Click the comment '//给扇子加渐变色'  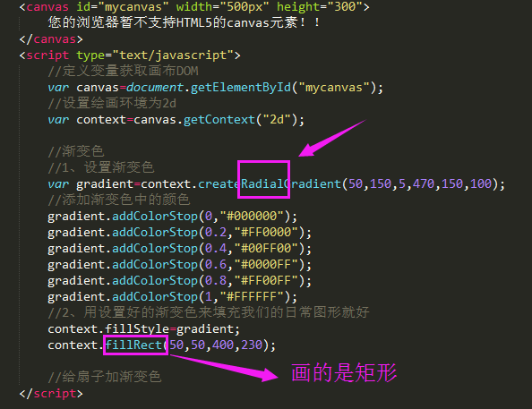pyautogui.click(x=105, y=377)
